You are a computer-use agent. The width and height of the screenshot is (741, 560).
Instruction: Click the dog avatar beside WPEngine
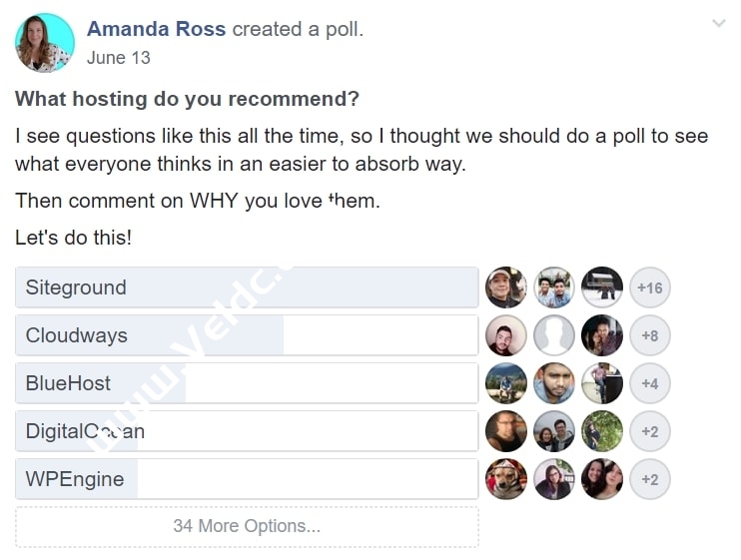pyautogui.click(x=506, y=479)
